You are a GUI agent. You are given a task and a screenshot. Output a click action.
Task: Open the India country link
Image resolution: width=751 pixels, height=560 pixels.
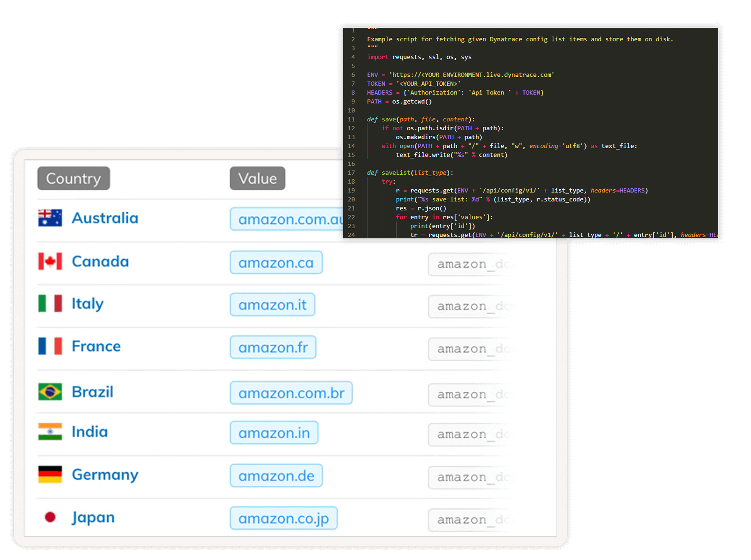[x=90, y=432]
